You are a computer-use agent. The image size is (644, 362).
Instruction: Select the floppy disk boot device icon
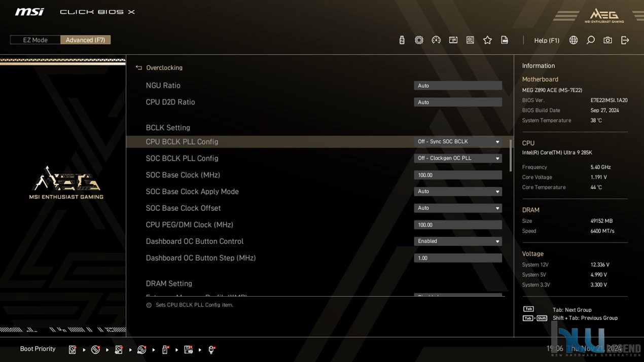pos(188,349)
